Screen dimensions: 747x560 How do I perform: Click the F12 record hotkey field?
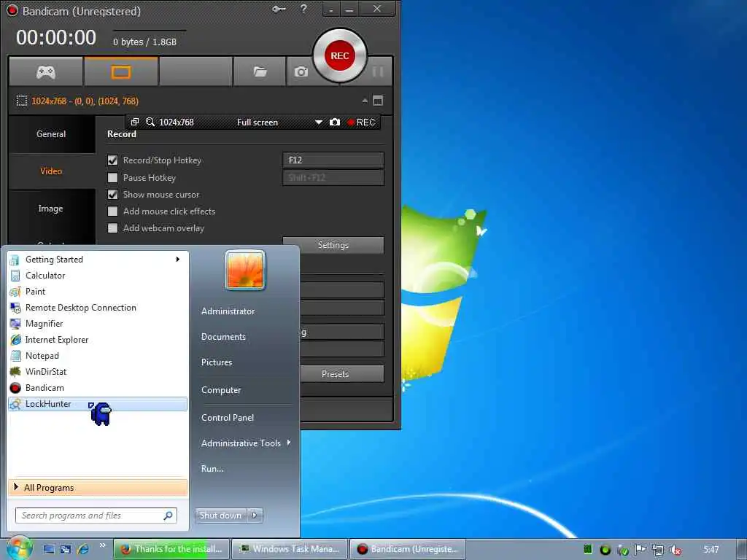click(333, 160)
